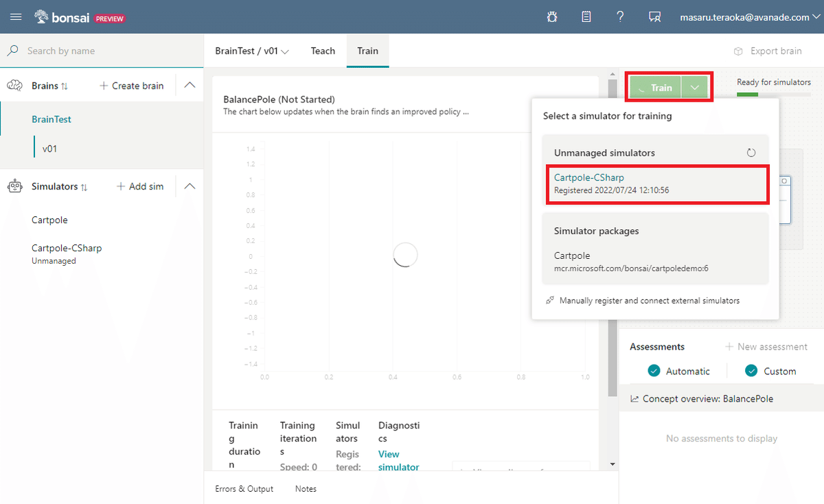Open the documentation clipboard icon
Screen dimensions: 824x504
coord(586,17)
